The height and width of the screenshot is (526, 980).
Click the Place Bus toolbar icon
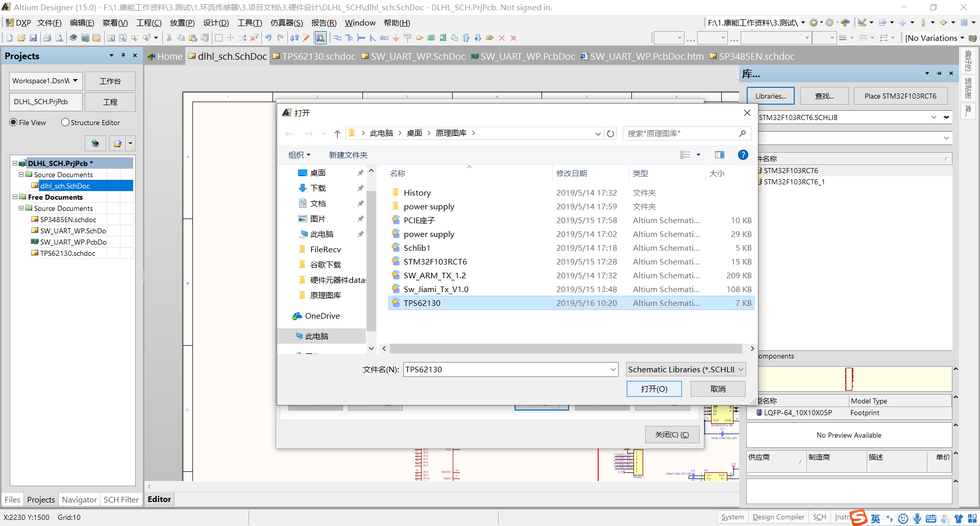349,38
